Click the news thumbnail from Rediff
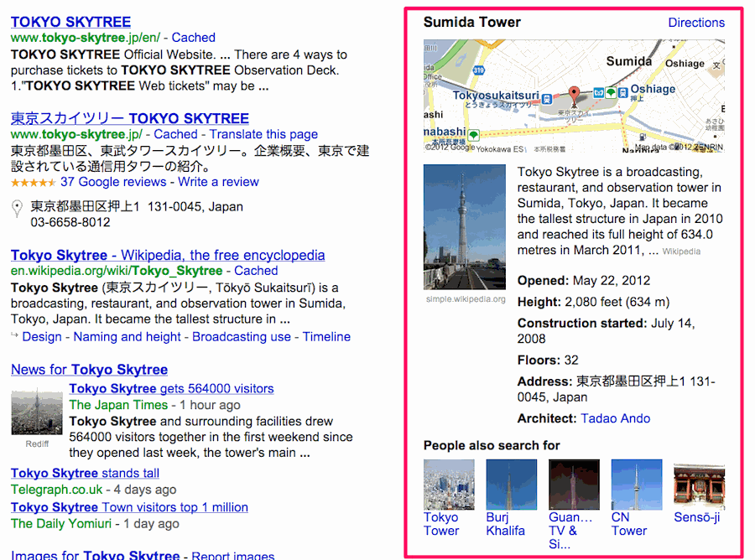Screen dimensions: 755x560 point(36,412)
